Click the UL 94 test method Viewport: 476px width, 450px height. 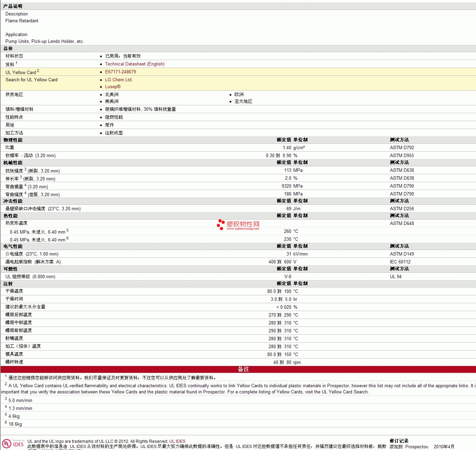396,277
